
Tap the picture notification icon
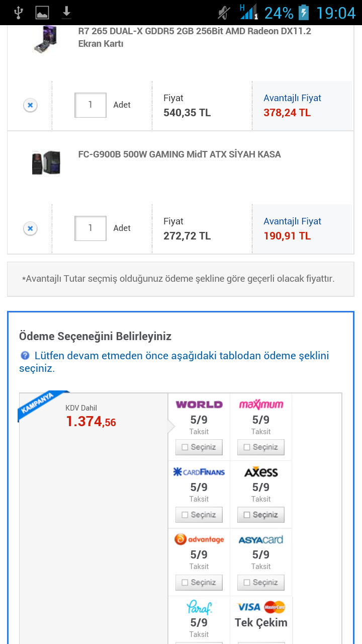pyautogui.click(x=42, y=12)
